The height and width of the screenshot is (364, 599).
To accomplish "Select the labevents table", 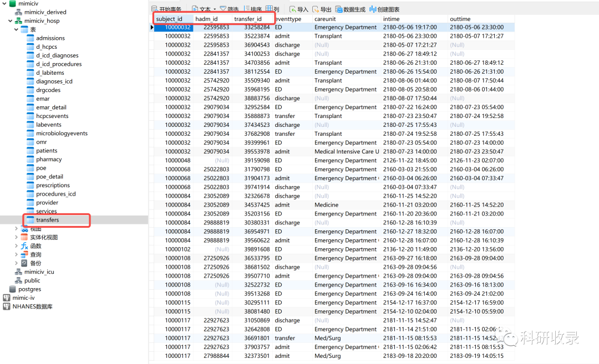I will [x=48, y=125].
